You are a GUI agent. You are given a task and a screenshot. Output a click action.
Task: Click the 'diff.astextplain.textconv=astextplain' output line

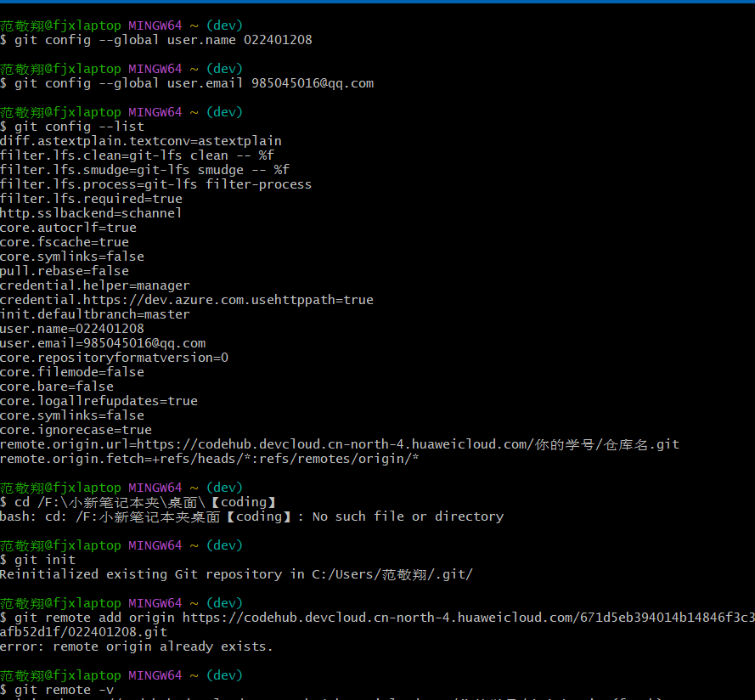click(x=141, y=141)
